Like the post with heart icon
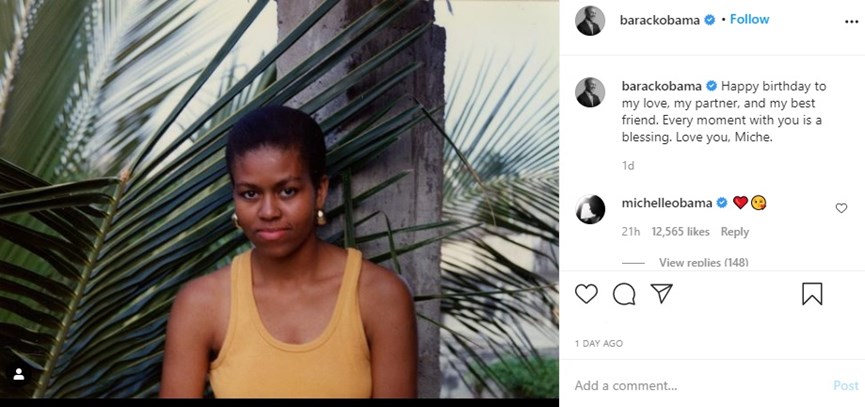865x407 pixels. click(587, 293)
